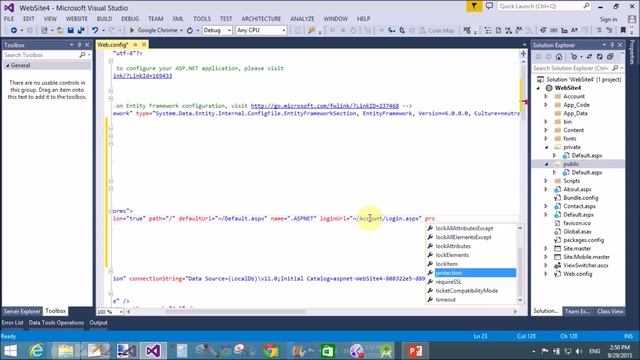Image resolution: width=640 pixels, height=360 pixels.
Task: Click the Save All toolbar icon
Action: tap(81, 30)
